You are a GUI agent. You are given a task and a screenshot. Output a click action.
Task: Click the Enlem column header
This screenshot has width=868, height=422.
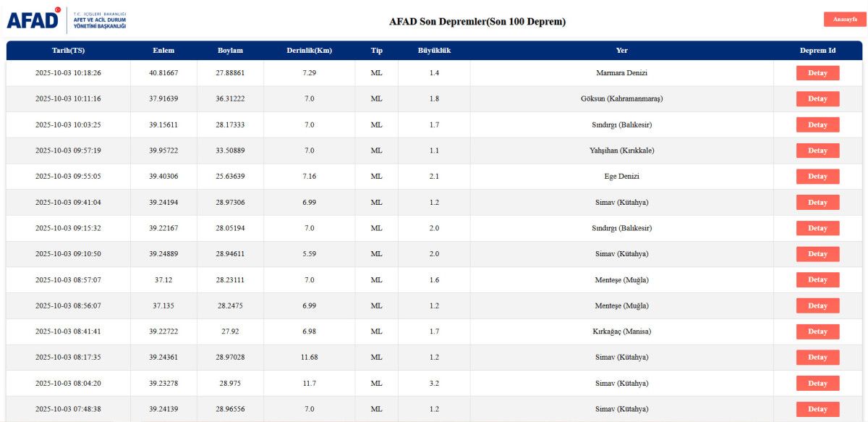coord(163,51)
